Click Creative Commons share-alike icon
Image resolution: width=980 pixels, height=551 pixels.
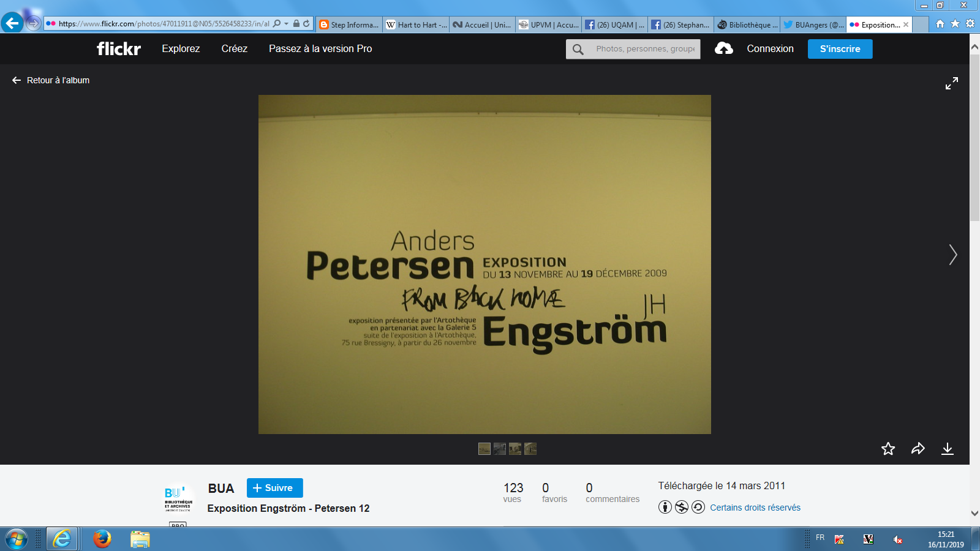coord(698,507)
